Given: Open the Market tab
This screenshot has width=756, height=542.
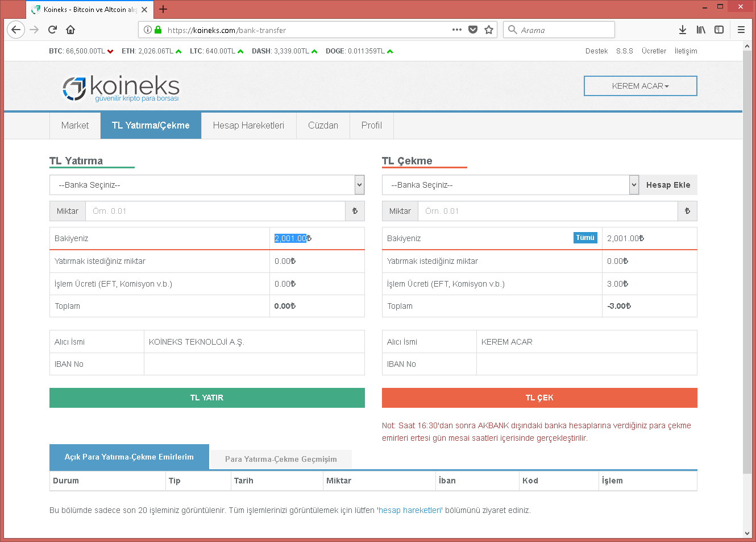Looking at the screenshot, I should click(x=75, y=126).
